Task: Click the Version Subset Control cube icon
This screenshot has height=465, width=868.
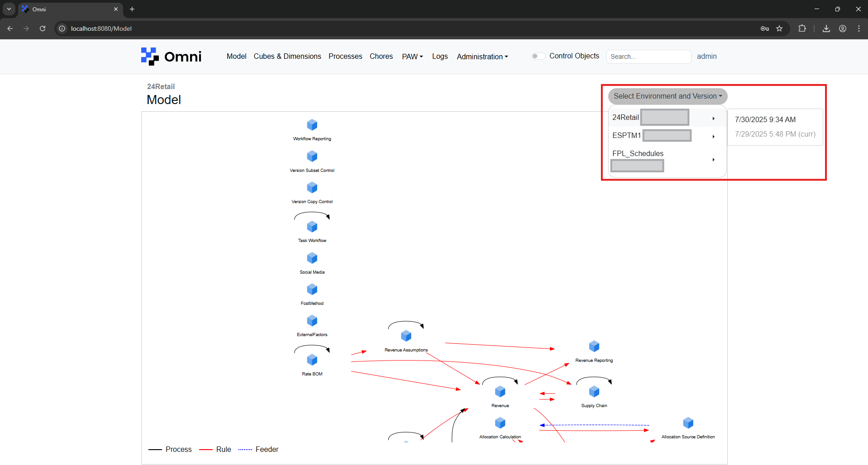Action: (312, 157)
